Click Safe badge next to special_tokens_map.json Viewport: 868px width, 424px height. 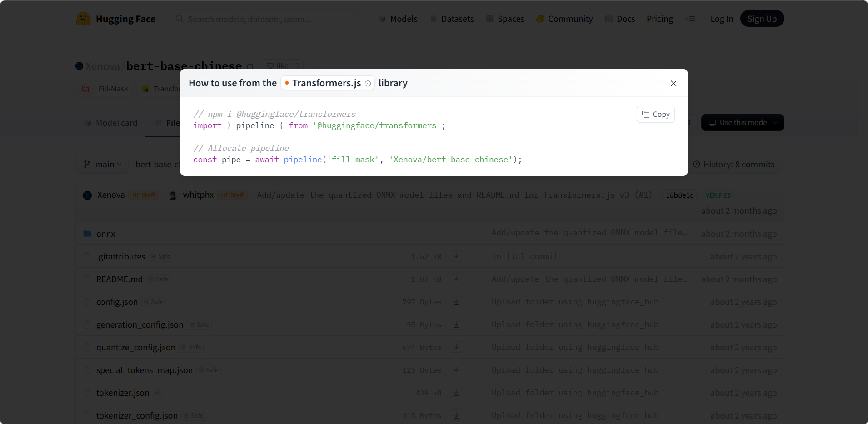pyautogui.click(x=209, y=370)
